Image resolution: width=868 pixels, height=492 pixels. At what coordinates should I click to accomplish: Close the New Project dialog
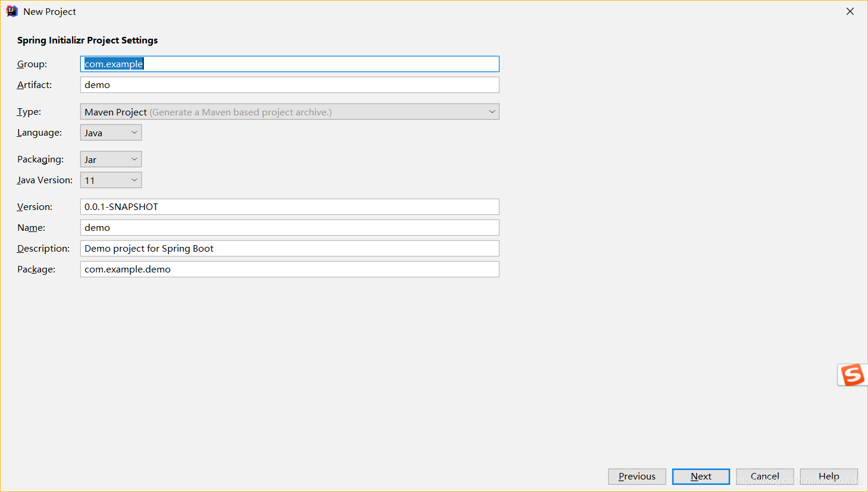click(850, 11)
